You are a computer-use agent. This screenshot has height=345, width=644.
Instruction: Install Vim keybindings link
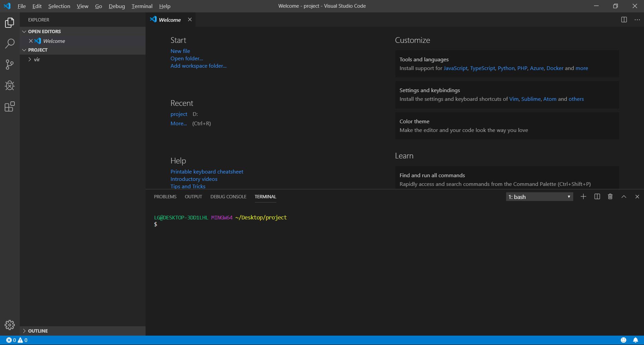coord(514,99)
